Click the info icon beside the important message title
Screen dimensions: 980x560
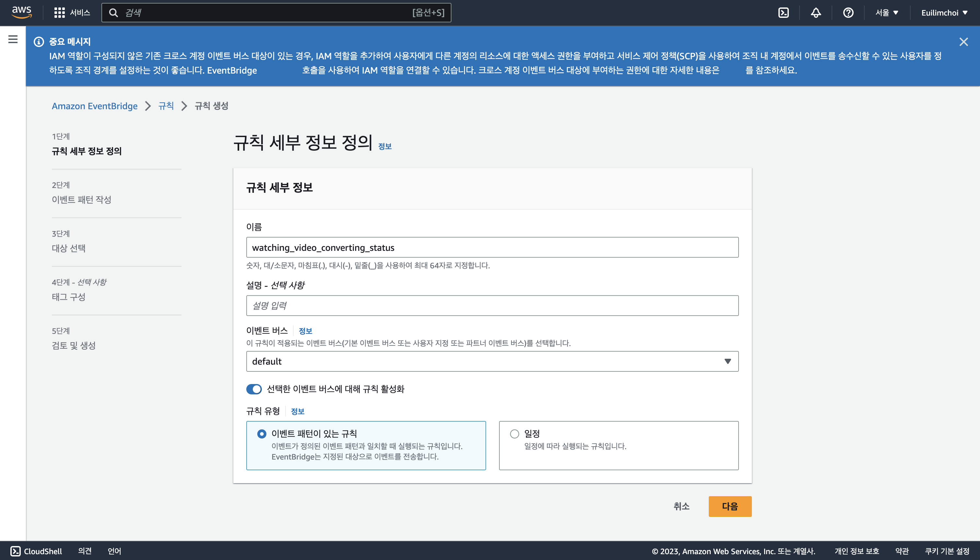pos(39,41)
